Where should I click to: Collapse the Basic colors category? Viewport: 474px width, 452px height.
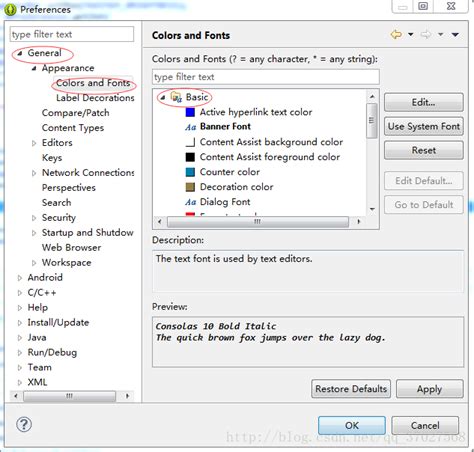(x=163, y=97)
